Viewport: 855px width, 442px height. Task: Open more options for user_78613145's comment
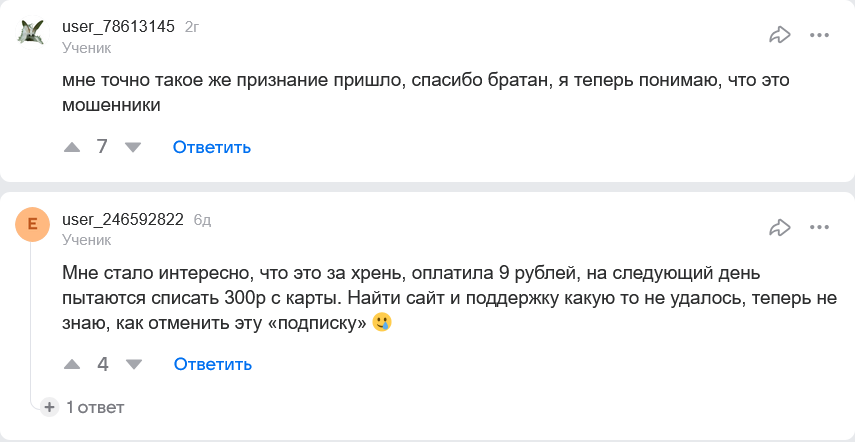point(820,35)
